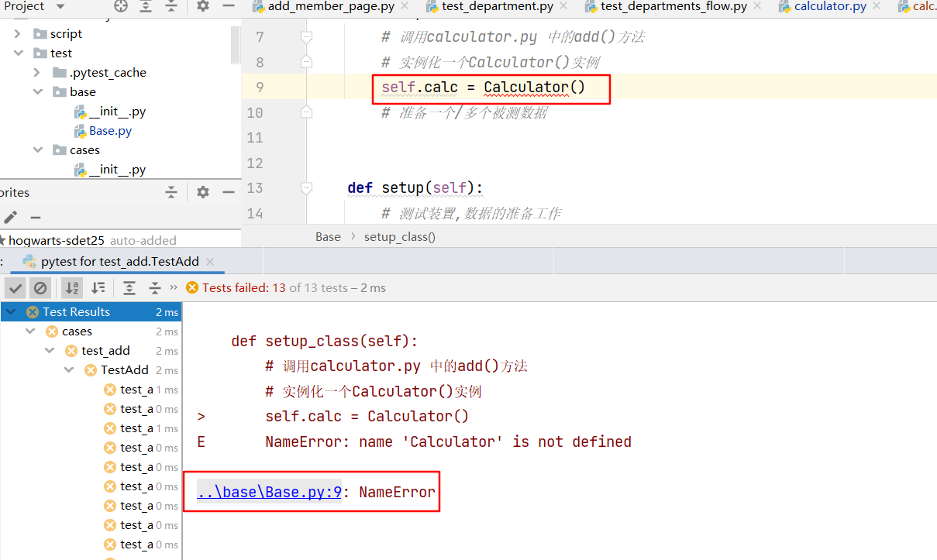Click the setup_class() breadcrumb
This screenshot has width=937, height=560.
pos(400,237)
